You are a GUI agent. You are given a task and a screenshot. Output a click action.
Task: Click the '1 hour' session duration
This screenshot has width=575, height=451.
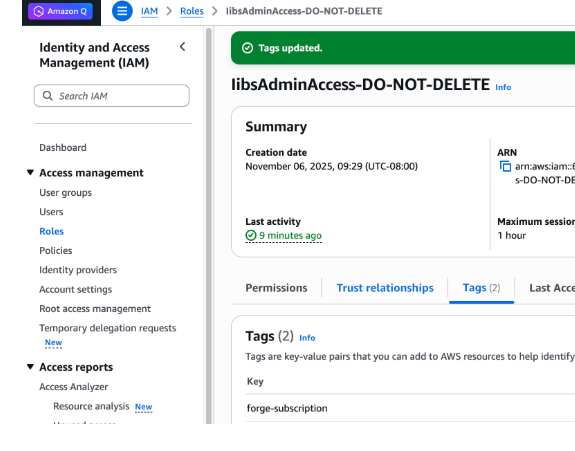pyautogui.click(x=512, y=235)
